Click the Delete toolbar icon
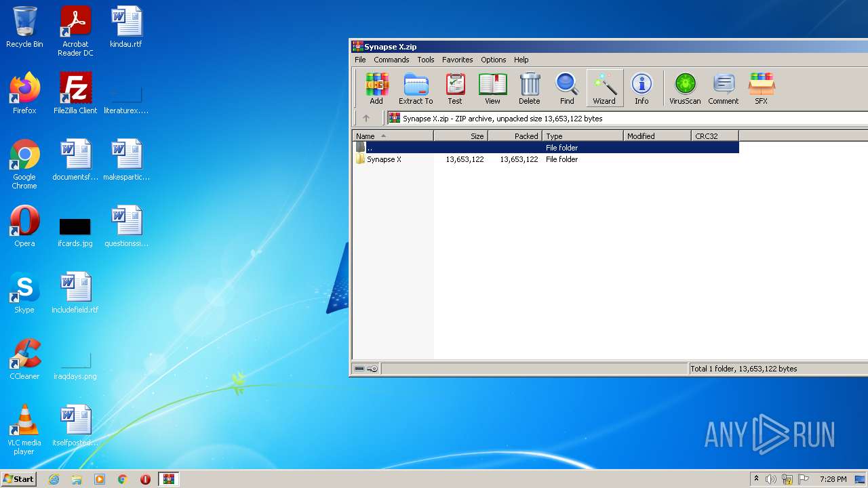 530,89
